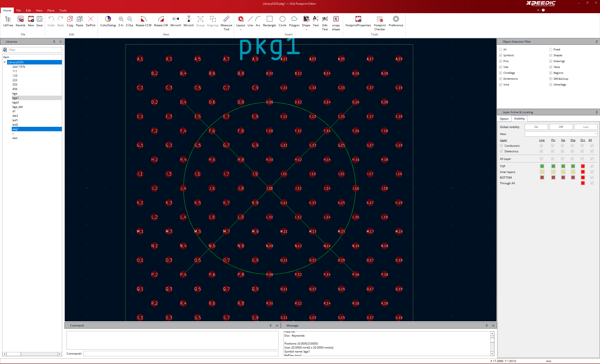The width and height of the screenshot is (600, 364).
Task: Open the ColorDialog
Action: click(108, 21)
